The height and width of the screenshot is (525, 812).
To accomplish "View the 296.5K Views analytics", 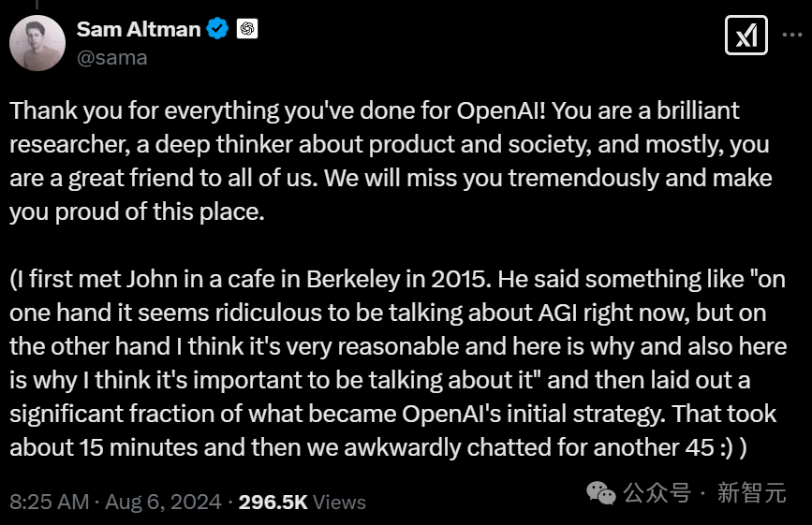I will point(302,503).
